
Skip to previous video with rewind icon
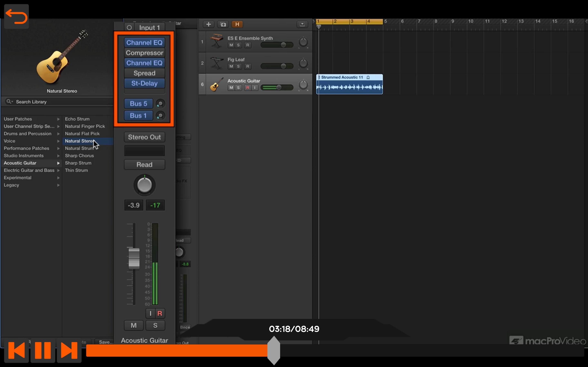point(17,350)
